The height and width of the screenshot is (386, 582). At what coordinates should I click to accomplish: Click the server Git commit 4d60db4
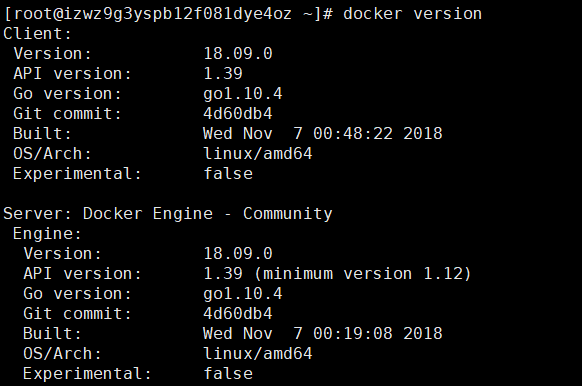[x=238, y=314]
